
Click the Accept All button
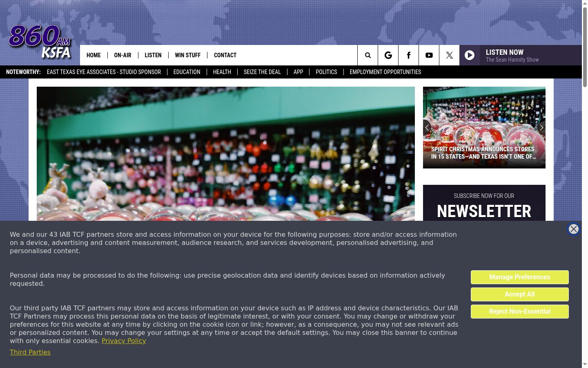(x=519, y=294)
